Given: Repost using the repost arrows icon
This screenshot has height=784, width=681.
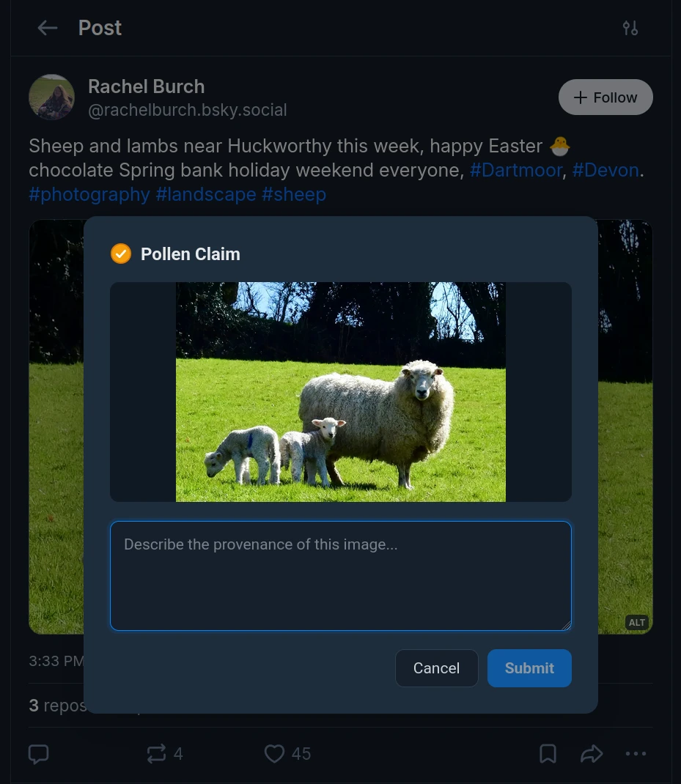Looking at the screenshot, I should pos(155,753).
